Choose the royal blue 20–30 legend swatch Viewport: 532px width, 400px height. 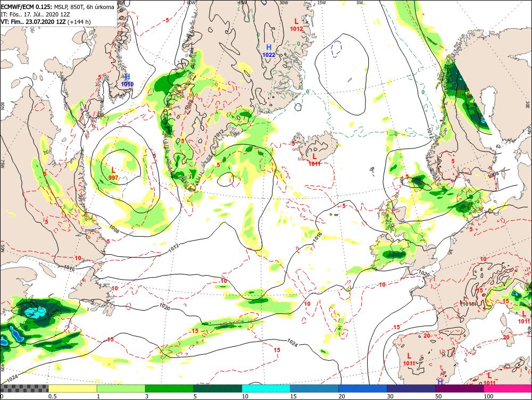pyautogui.click(x=363, y=388)
